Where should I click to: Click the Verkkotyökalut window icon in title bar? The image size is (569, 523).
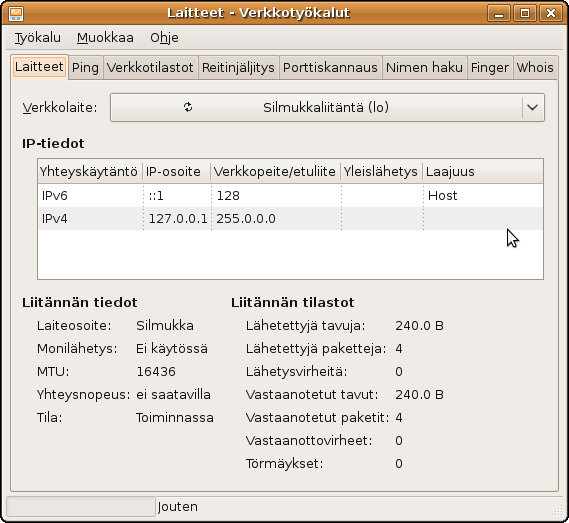pos(16,13)
